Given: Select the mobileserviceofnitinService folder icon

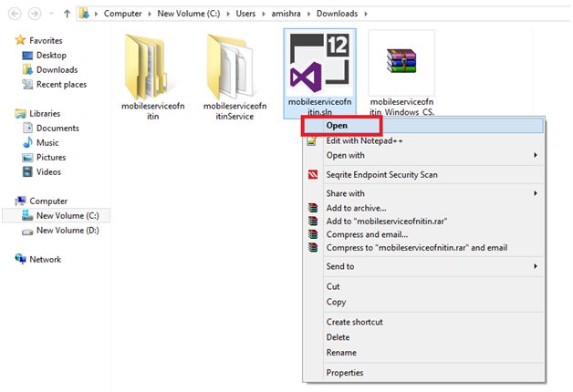Looking at the screenshot, I should click(x=230, y=66).
